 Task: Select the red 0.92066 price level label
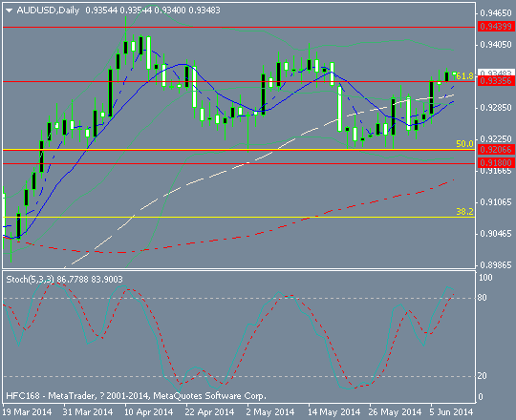click(496, 150)
